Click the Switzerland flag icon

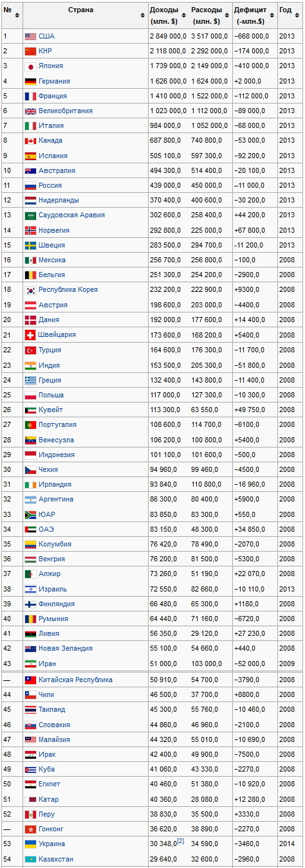point(30,335)
